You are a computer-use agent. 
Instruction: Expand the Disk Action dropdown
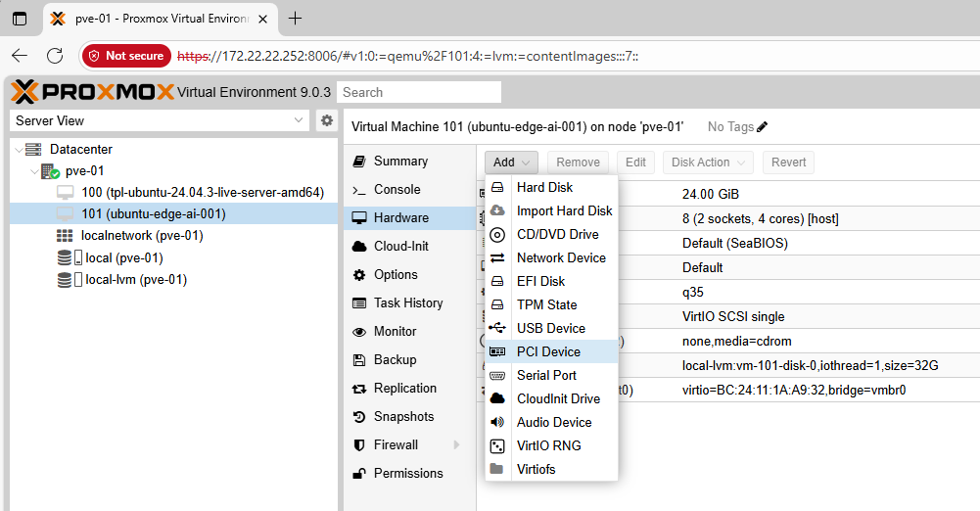click(x=707, y=163)
